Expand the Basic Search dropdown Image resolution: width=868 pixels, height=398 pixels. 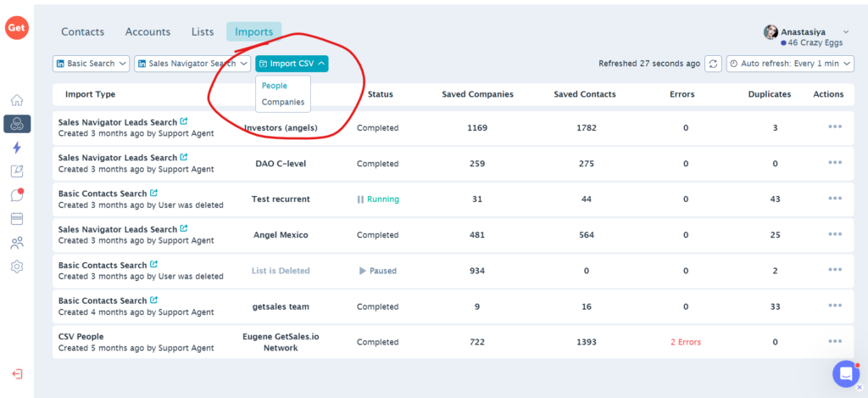91,64
